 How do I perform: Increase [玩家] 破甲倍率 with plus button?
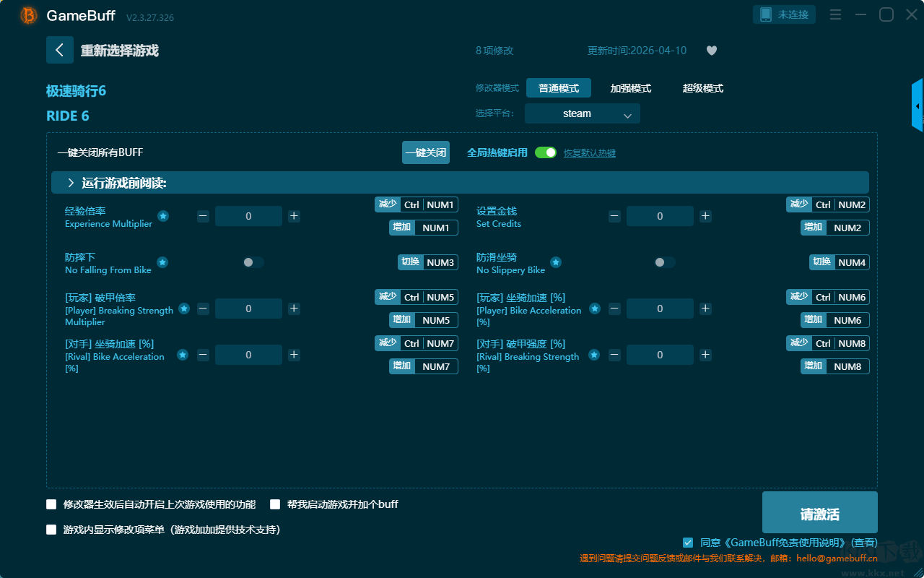click(294, 309)
